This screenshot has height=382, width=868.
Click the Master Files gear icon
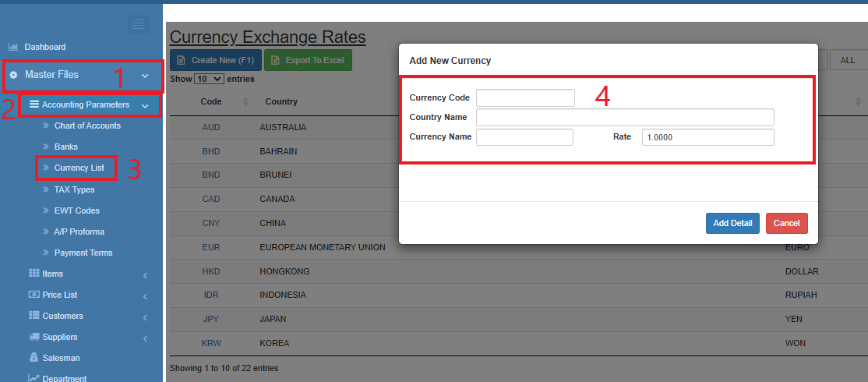point(13,75)
